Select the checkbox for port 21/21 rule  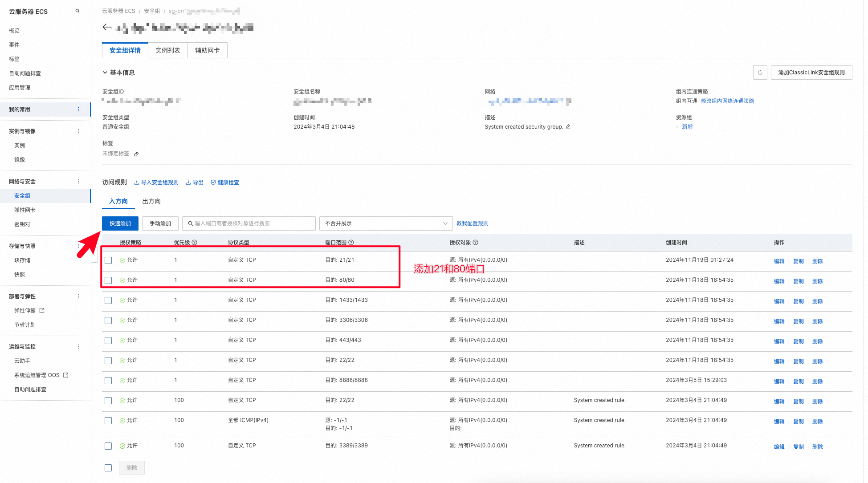[x=108, y=260]
